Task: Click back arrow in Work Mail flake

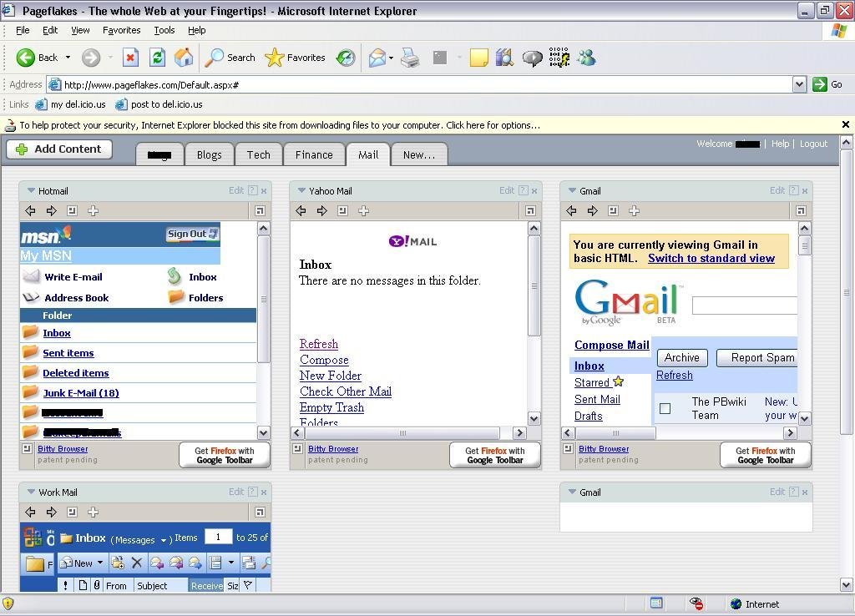Action: pos(30,512)
